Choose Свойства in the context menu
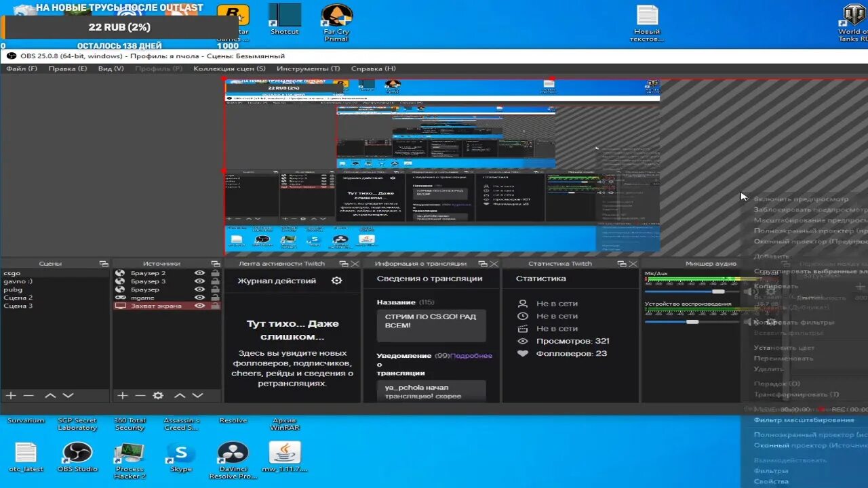This screenshot has width=868, height=488. pyautogui.click(x=771, y=481)
